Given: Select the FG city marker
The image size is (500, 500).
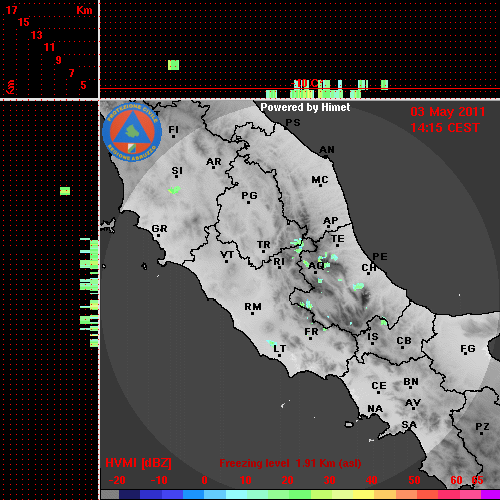Looking at the screenshot, I should 466,354.
